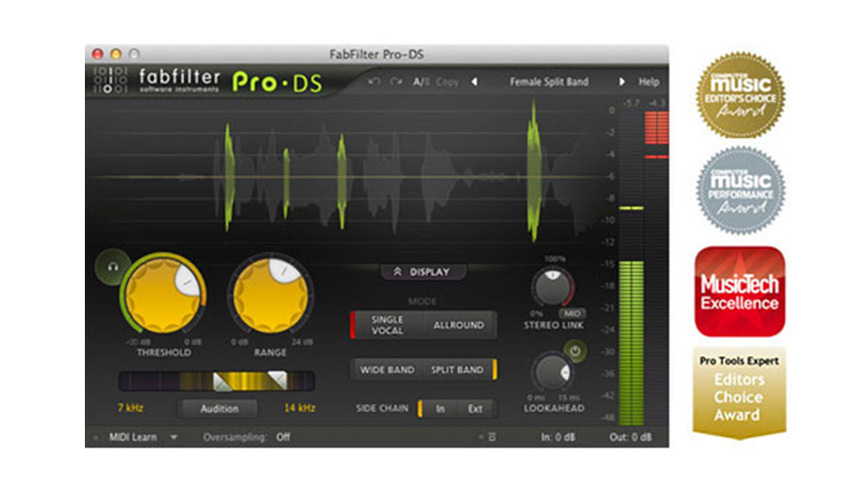The width and height of the screenshot is (868, 493).
Task: Toggle the lookahead power button
Action: pos(575,351)
